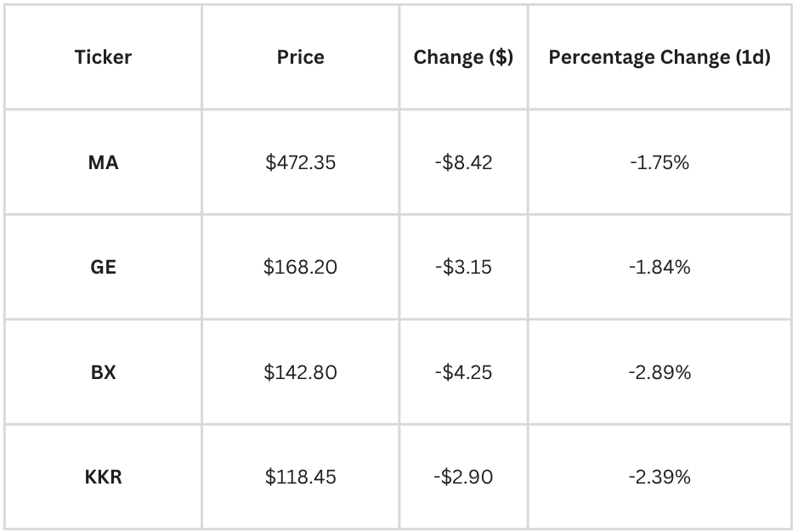The height and width of the screenshot is (532, 798).
Task: Click the -1.84% percentage cell
Action: (x=659, y=268)
